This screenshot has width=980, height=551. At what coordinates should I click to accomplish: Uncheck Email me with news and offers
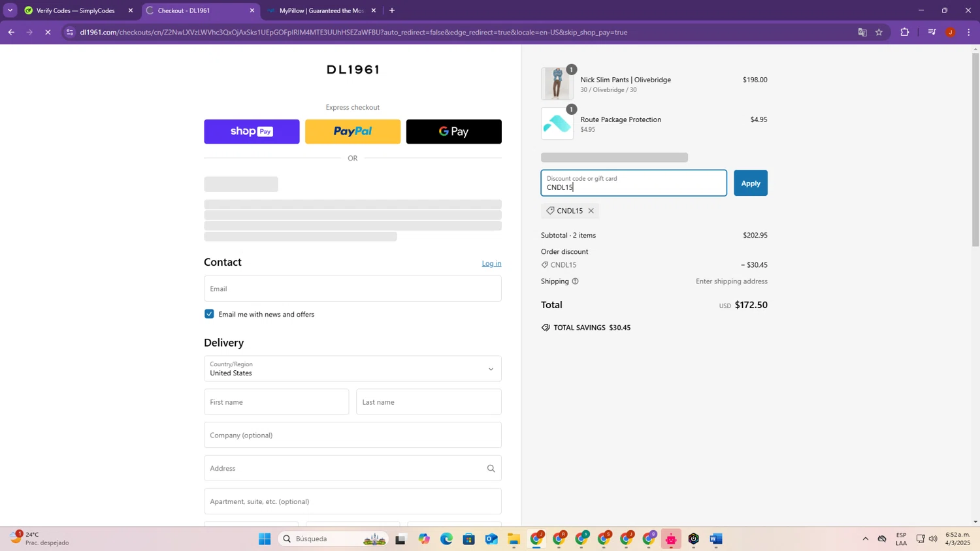click(x=209, y=314)
